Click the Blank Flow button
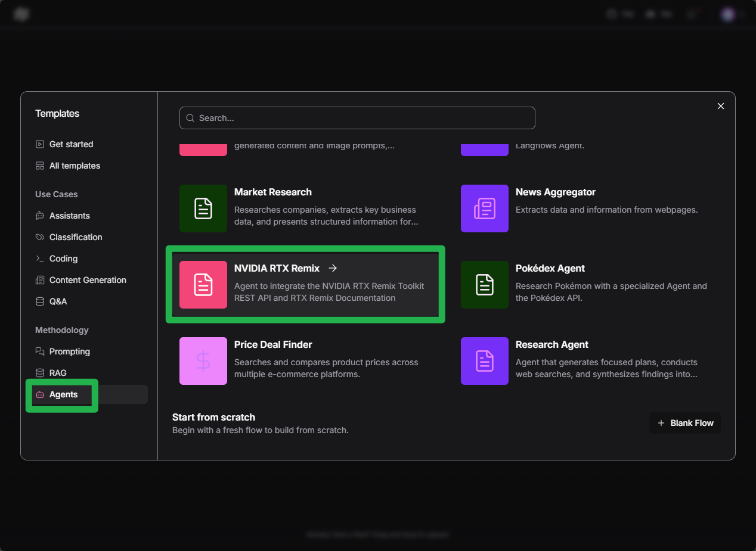Viewport: 756px width, 551px height. tap(684, 422)
